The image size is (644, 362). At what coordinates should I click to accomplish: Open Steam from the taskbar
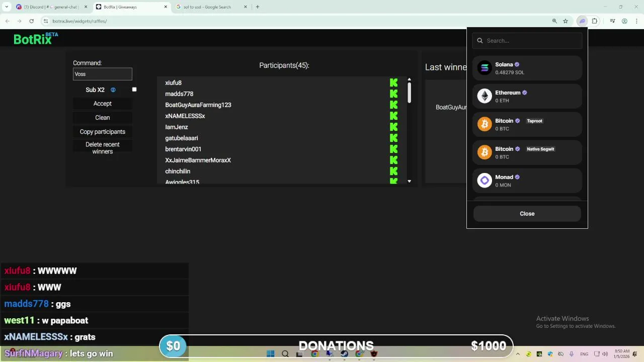(344, 354)
